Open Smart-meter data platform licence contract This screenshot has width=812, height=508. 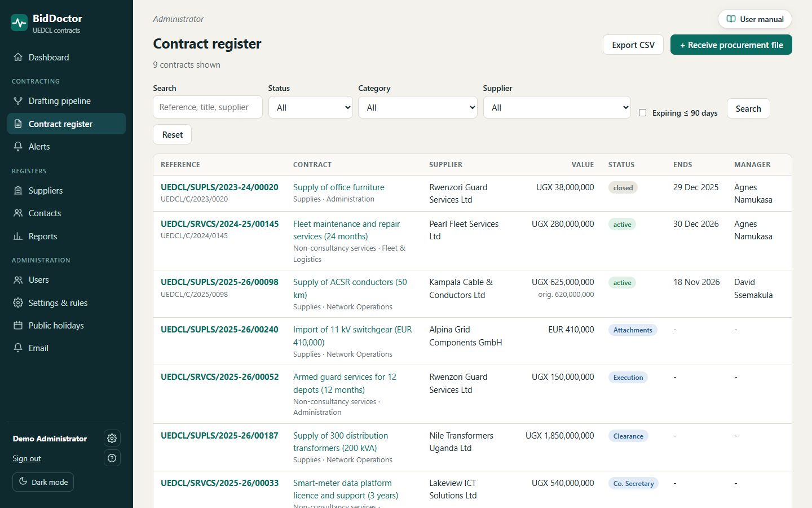point(346,489)
